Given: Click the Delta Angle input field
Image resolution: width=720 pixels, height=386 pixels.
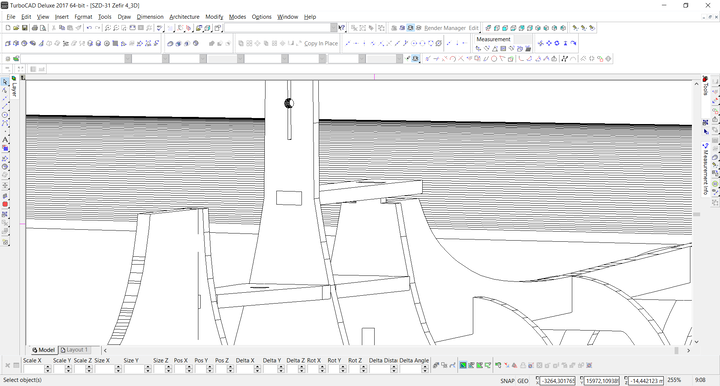Looking at the screenshot, I should [410, 369].
